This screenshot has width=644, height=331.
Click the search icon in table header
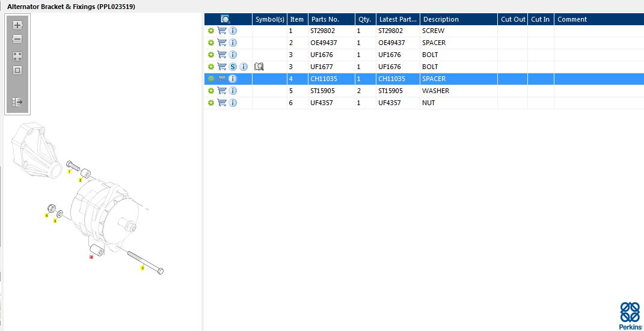point(225,19)
